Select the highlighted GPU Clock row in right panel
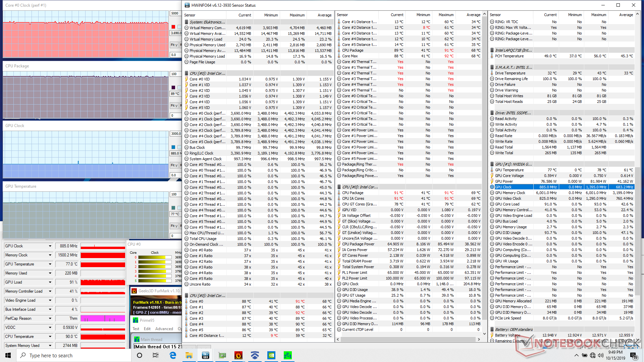Viewport: 644px width, 362px height. [562, 187]
